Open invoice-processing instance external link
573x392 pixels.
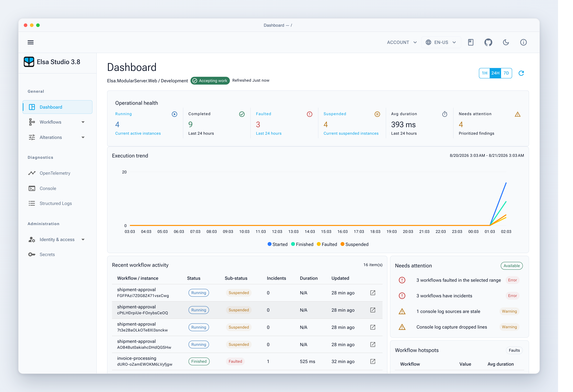(373, 361)
